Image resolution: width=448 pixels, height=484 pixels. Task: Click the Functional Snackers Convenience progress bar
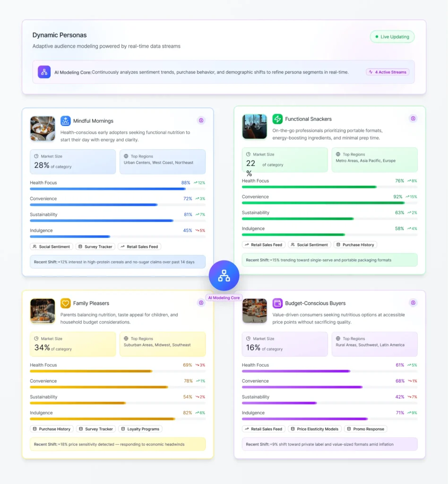coord(329,203)
